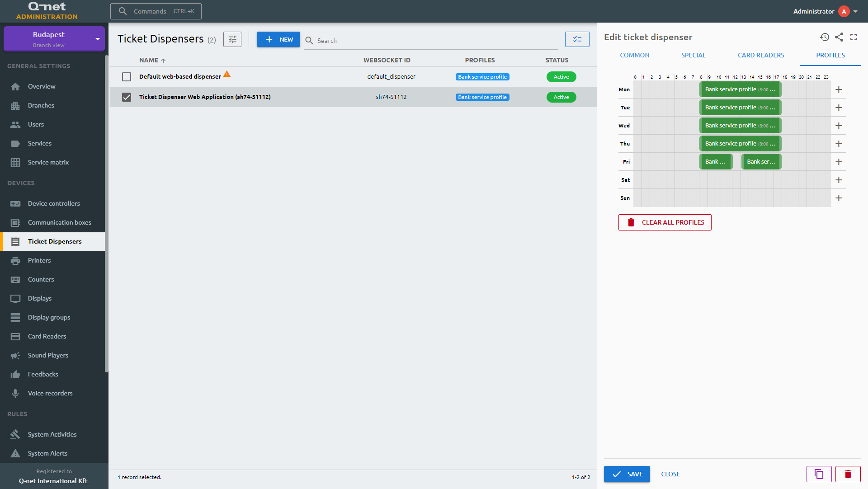Viewport: 868px width, 489px height.
Task: Click the Administrator avatar icon
Action: 844,11
